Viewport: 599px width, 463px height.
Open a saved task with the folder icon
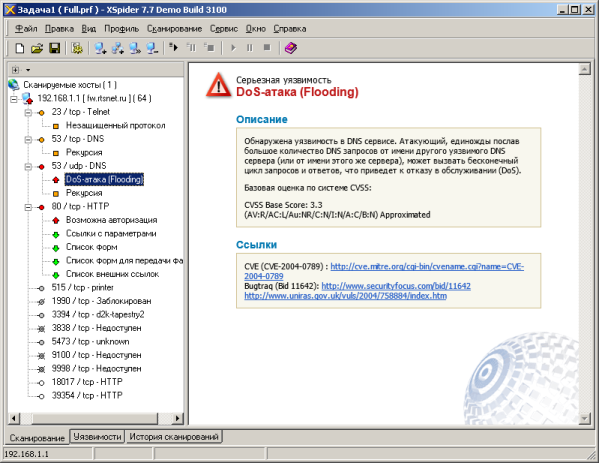(37, 48)
